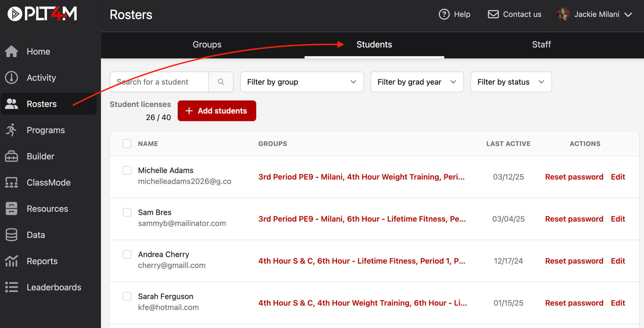The height and width of the screenshot is (328, 644).
Task: Open the Home sidebar section
Action: [x=38, y=51]
